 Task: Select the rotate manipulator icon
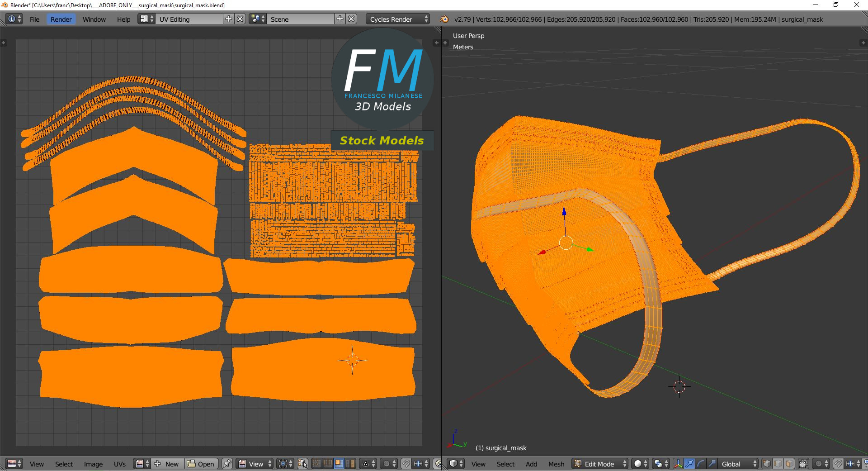[x=701, y=464]
